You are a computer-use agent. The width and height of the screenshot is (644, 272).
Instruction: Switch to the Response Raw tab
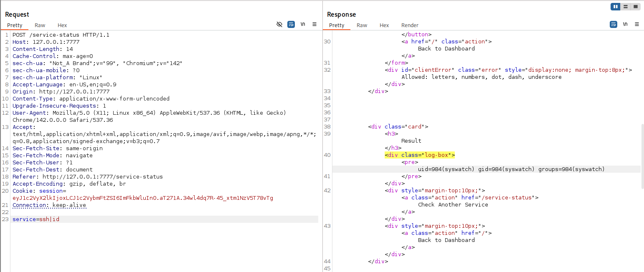(x=362, y=25)
